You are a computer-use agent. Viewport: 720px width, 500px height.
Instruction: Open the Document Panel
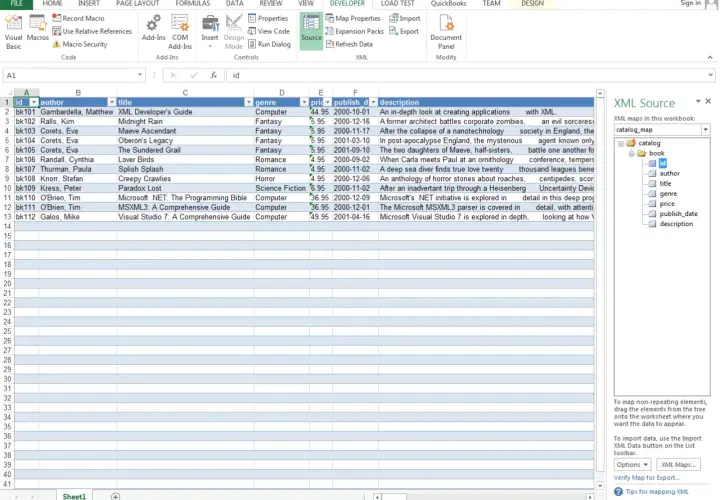446,31
